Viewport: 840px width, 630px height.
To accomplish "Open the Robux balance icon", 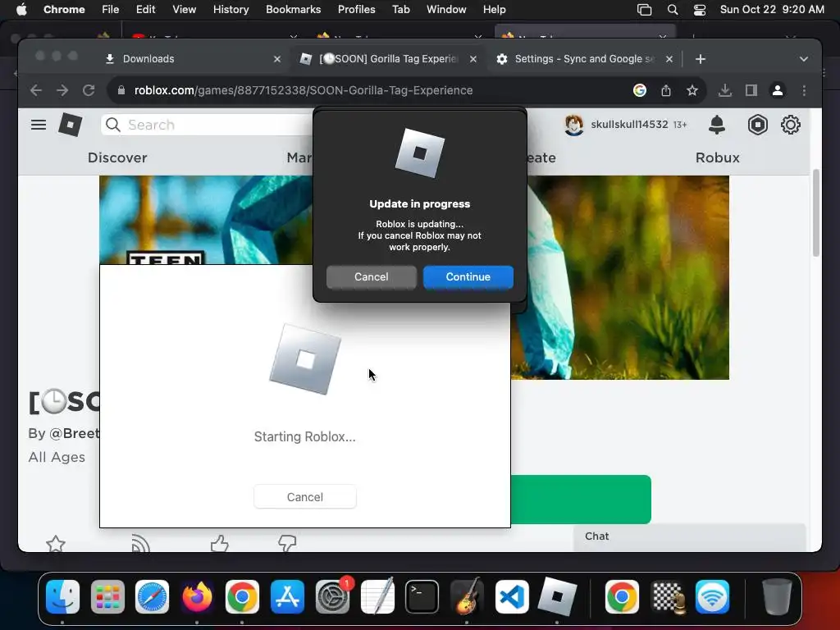I will pos(757,125).
